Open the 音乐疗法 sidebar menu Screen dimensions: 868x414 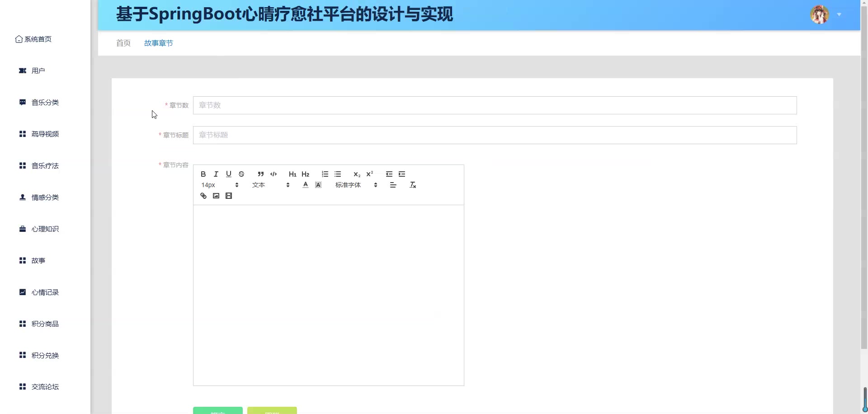pyautogui.click(x=39, y=166)
